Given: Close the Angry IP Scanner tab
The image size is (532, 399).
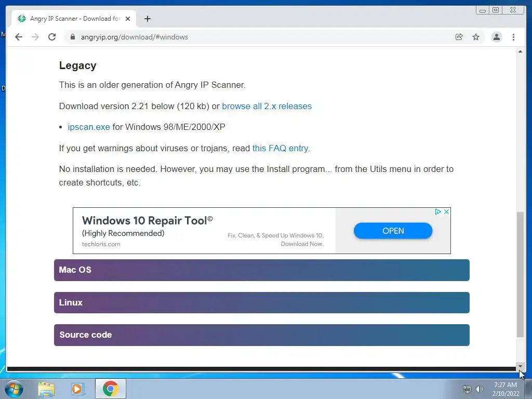Looking at the screenshot, I should pyautogui.click(x=128, y=19).
